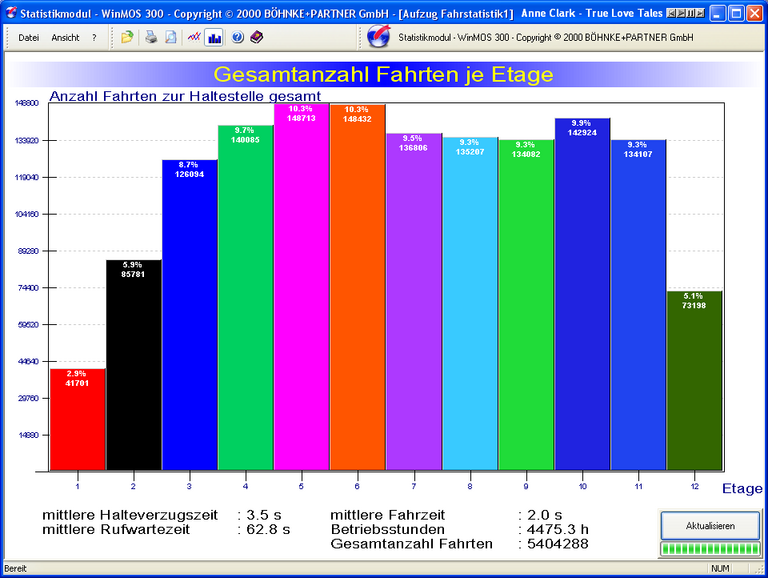Image resolution: width=768 pixels, height=578 pixels.
Task: Click the green progress bar below Aktualisieren
Action: point(710,549)
